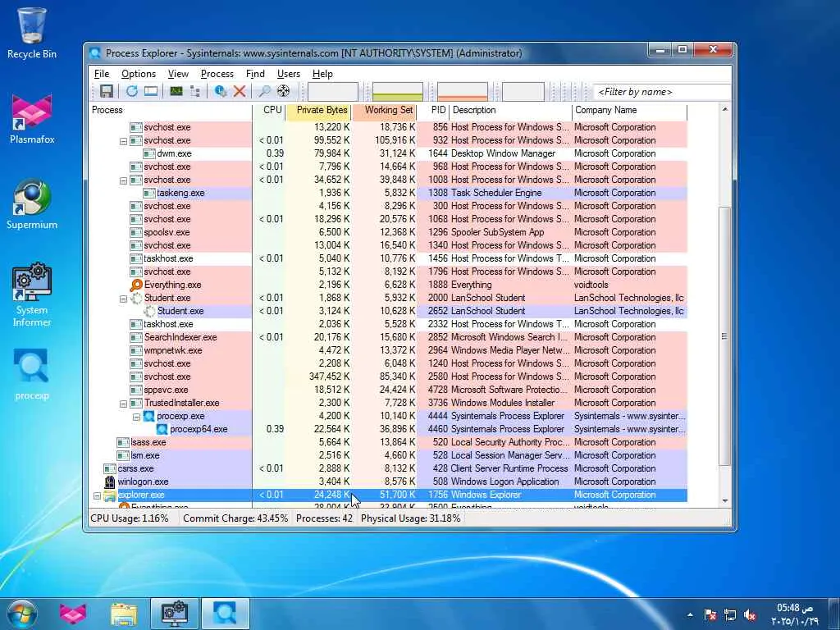Click the network tray icon

pos(729,615)
